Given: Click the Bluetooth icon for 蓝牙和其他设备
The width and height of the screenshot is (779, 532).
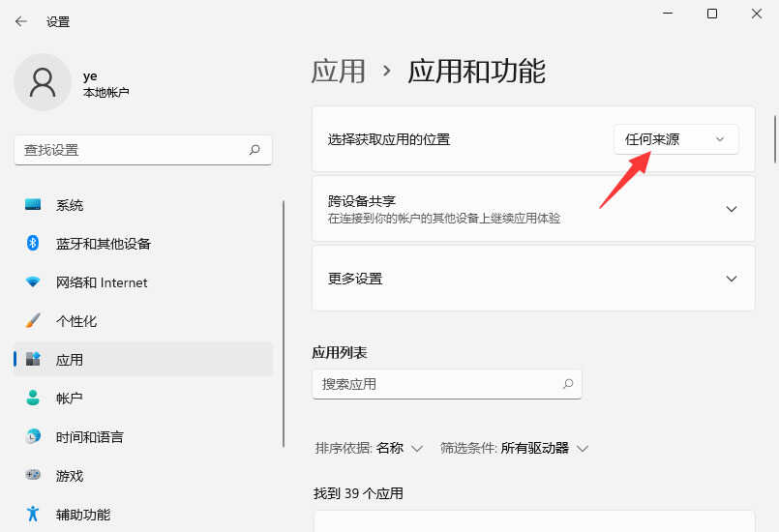Looking at the screenshot, I should pos(33,244).
